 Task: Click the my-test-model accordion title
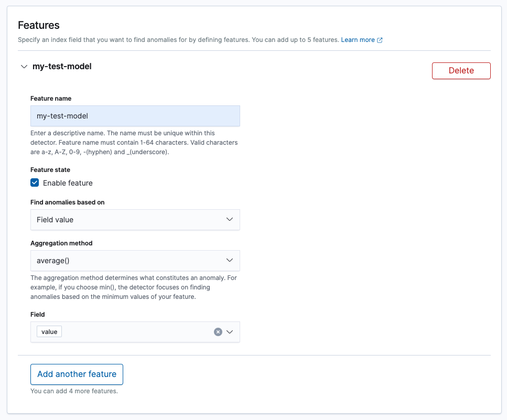62,67
